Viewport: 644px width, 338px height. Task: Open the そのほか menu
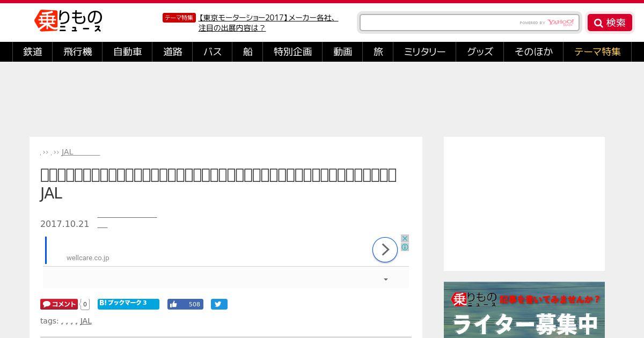pyautogui.click(x=533, y=52)
